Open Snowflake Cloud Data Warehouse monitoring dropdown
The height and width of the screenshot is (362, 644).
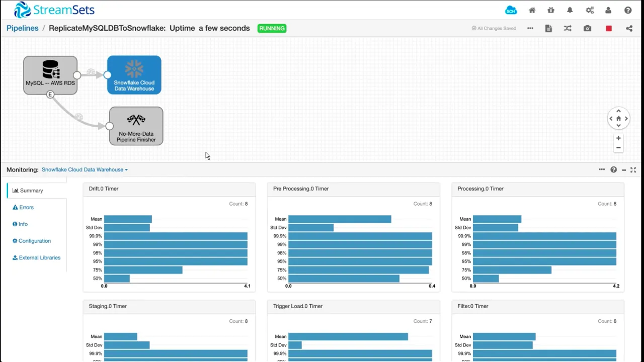pyautogui.click(x=85, y=170)
